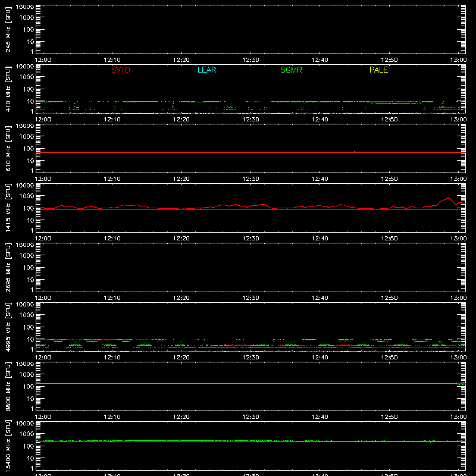Click the 12:00 label below 8800 MHz plot
The width and height of the screenshot is (476, 476).
(x=43, y=417)
